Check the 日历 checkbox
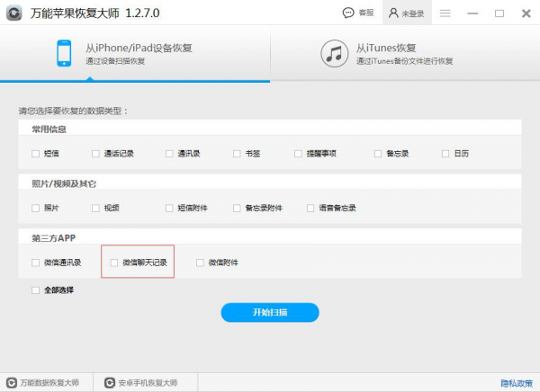The width and height of the screenshot is (540, 392). pyautogui.click(x=445, y=154)
